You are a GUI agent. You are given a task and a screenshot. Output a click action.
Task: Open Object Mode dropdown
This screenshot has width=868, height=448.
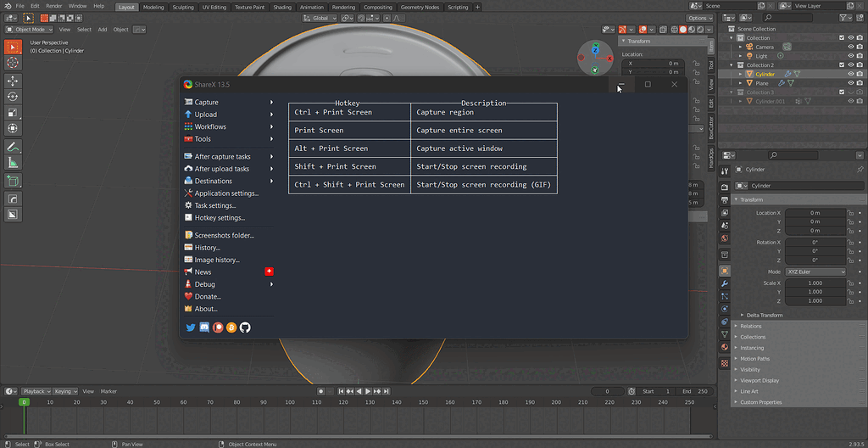coord(30,30)
